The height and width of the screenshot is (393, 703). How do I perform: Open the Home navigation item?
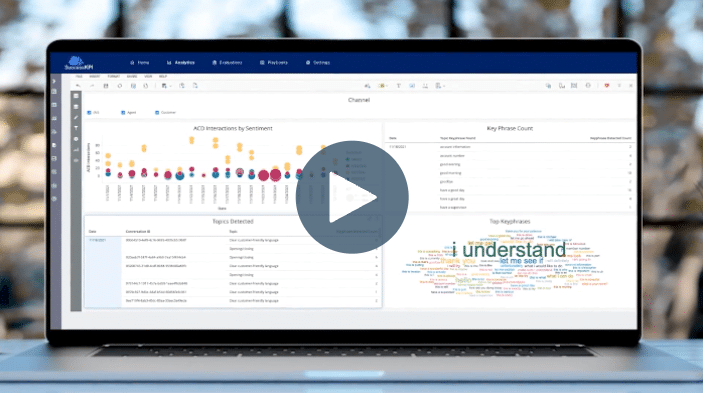click(x=139, y=63)
